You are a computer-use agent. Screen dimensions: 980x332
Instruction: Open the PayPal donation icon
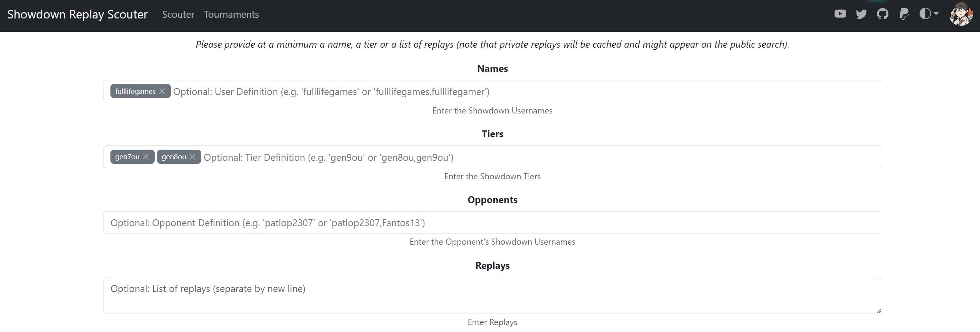pyautogui.click(x=904, y=14)
